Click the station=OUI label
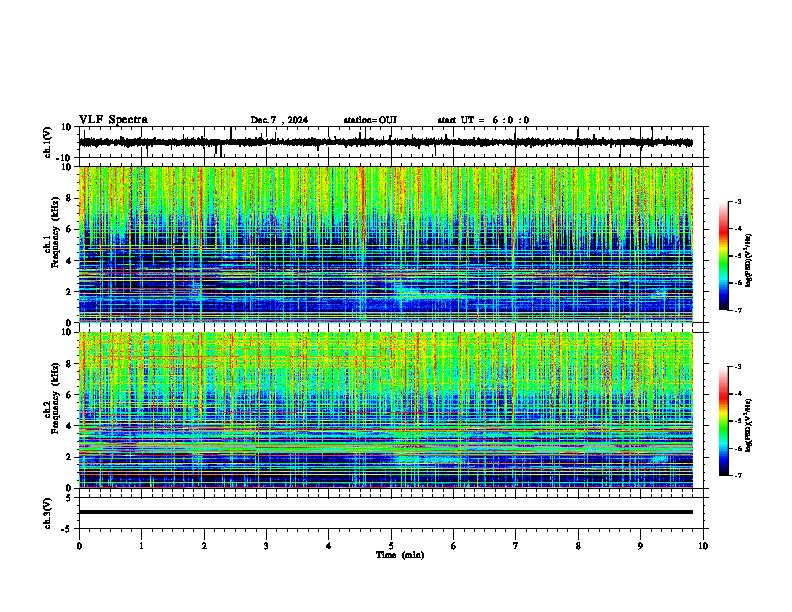The width and height of the screenshot is (792, 612). click(x=370, y=120)
